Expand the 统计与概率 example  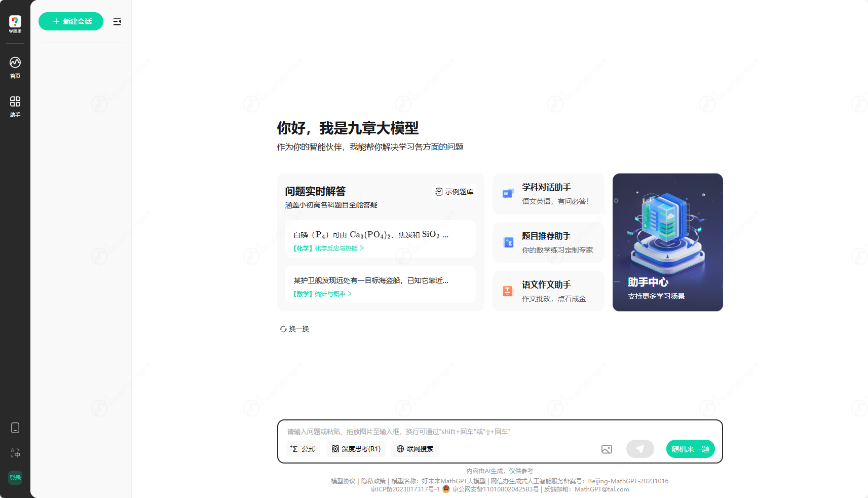click(x=331, y=294)
